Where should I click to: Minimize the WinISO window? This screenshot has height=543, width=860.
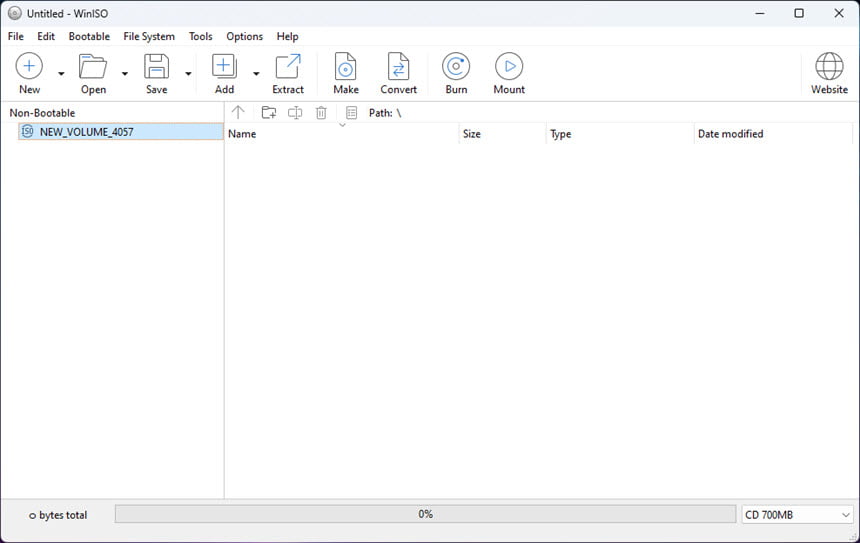point(760,13)
